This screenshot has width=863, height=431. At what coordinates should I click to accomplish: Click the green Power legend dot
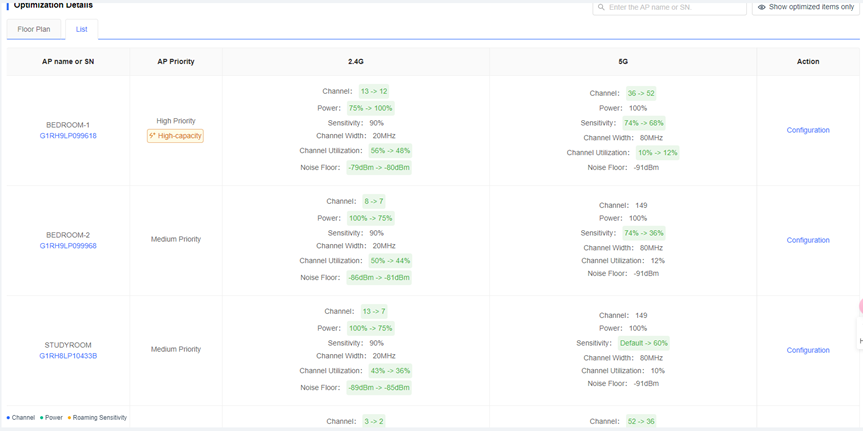pyautogui.click(x=42, y=418)
